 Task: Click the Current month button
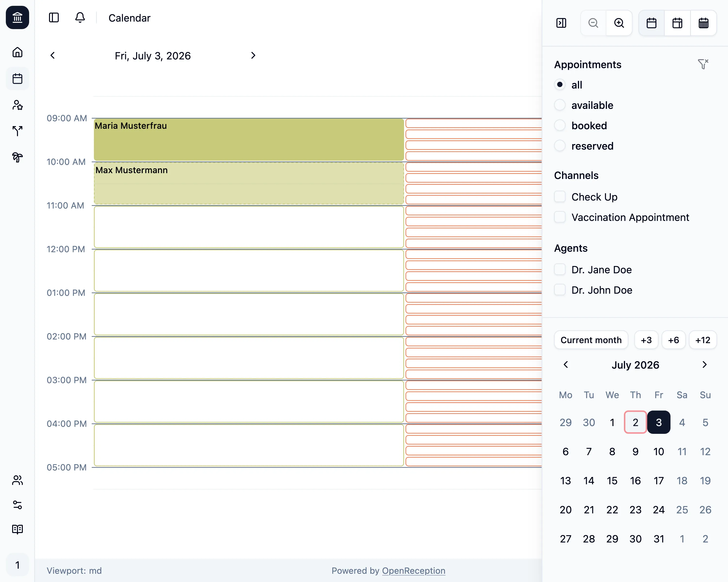[x=591, y=340]
